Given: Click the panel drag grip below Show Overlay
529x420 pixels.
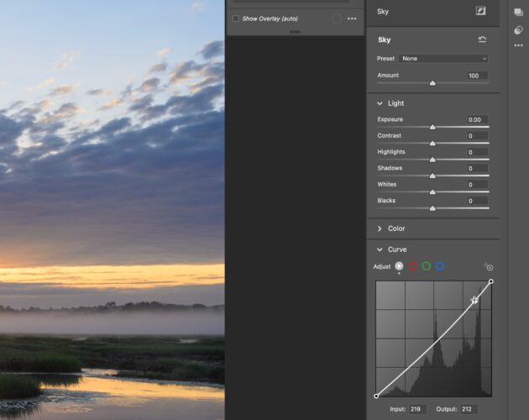Looking at the screenshot, I should tap(295, 32).
